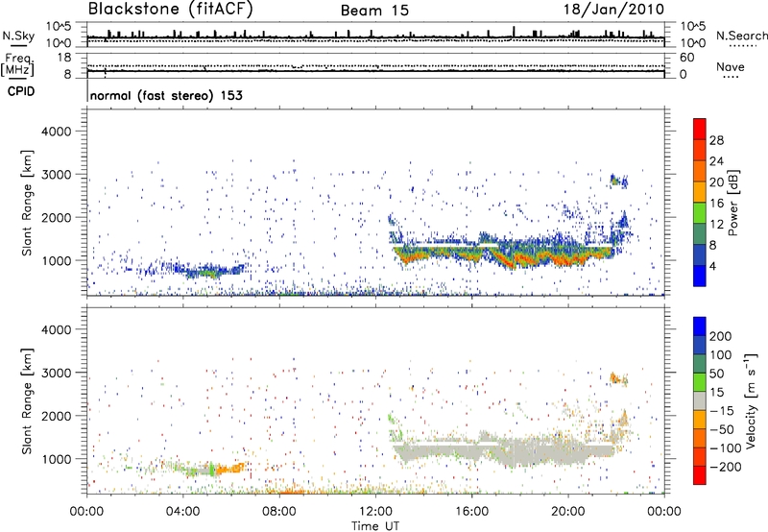Click '4000' on the Power panel range axis
Viewport: 768px width, 532px height.
(x=56, y=131)
